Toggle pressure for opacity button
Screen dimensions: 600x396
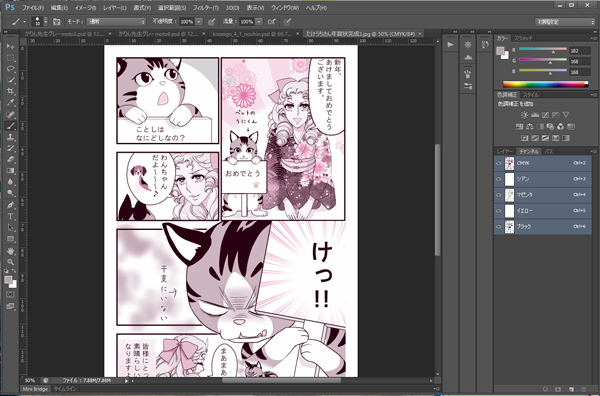point(212,22)
